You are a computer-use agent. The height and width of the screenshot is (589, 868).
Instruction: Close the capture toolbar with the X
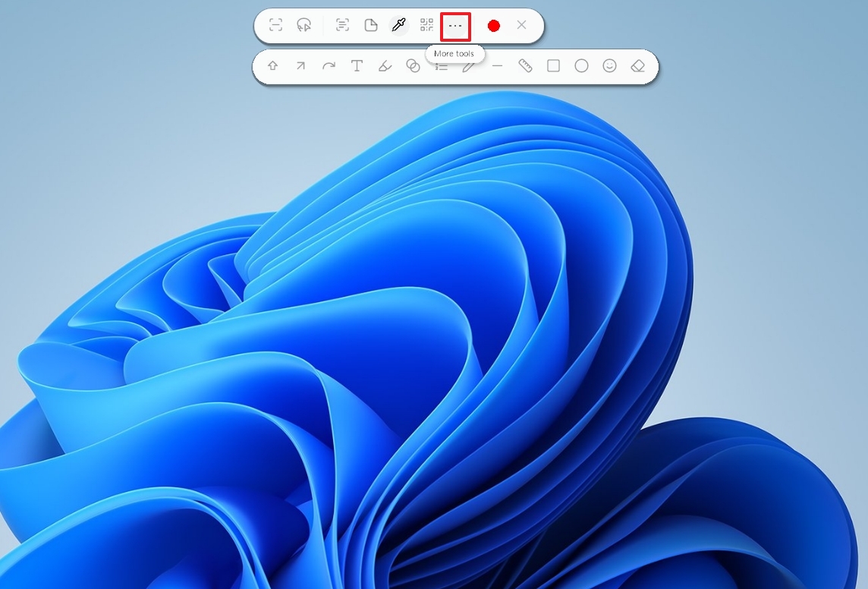tap(521, 25)
